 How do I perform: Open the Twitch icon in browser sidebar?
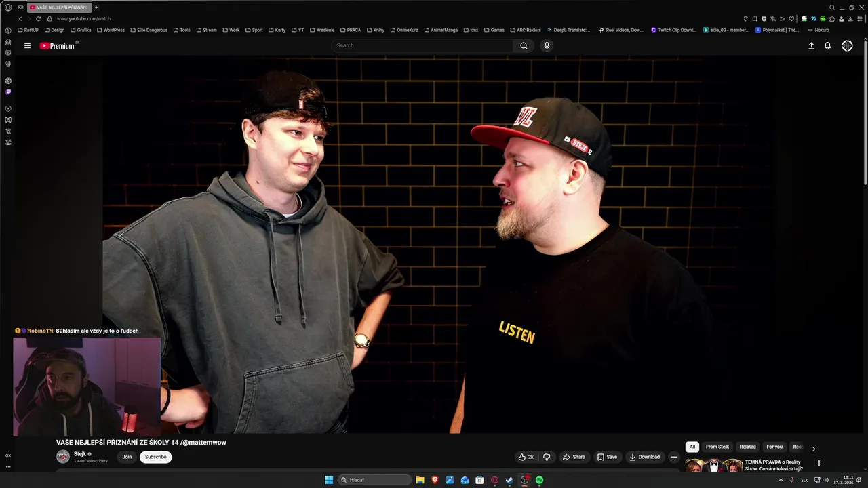click(8, 91)
